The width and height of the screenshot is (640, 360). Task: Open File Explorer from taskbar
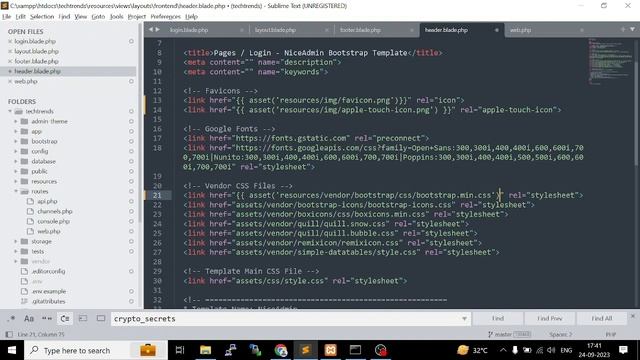pos(205,350)
